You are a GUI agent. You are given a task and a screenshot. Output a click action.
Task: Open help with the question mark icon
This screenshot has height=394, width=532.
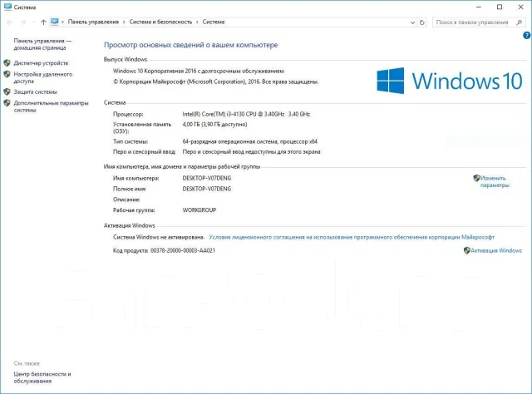point(527,35)
